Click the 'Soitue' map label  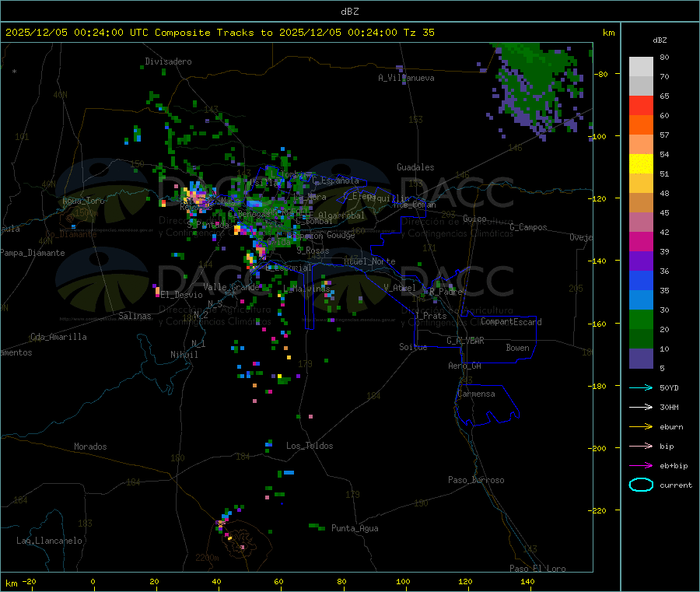413,347
